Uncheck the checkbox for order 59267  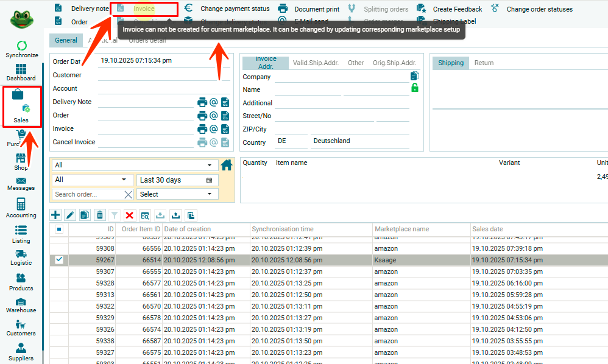point(59,260)
